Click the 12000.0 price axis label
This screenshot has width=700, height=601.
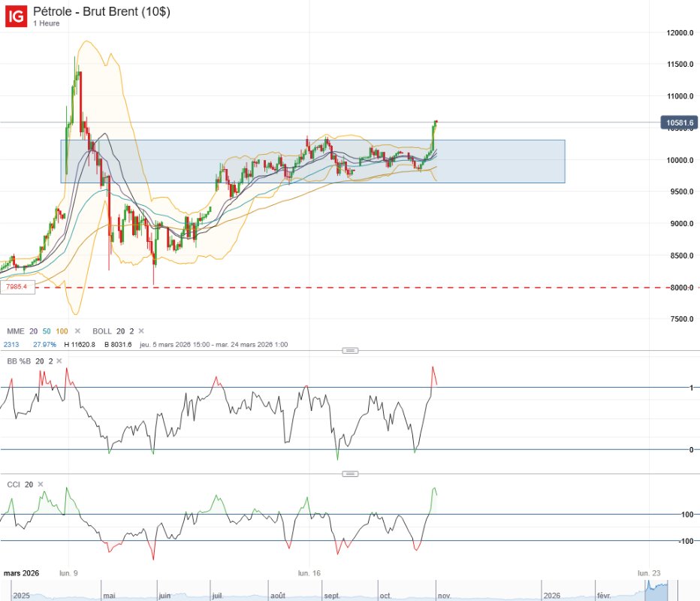680,32
